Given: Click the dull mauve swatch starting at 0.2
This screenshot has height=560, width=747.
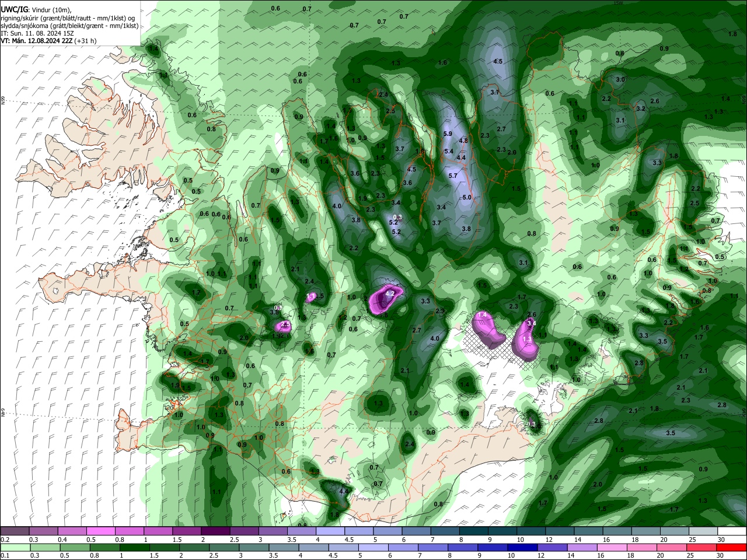Looking at the screenshot, I should point(15,531).
